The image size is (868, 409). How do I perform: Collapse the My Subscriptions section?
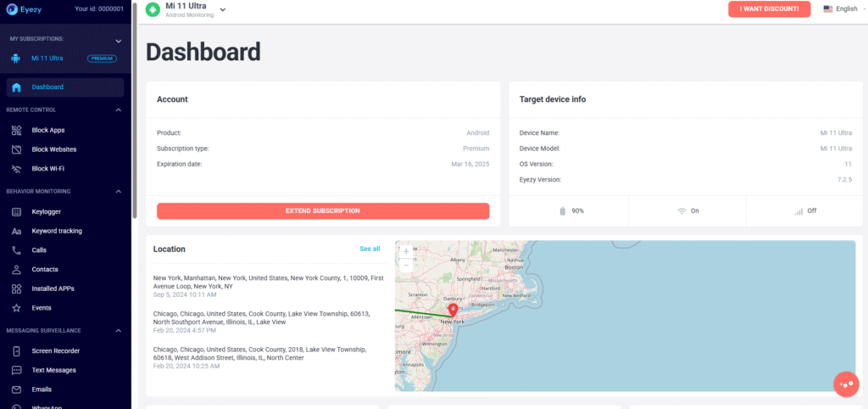tap(118, 41)
